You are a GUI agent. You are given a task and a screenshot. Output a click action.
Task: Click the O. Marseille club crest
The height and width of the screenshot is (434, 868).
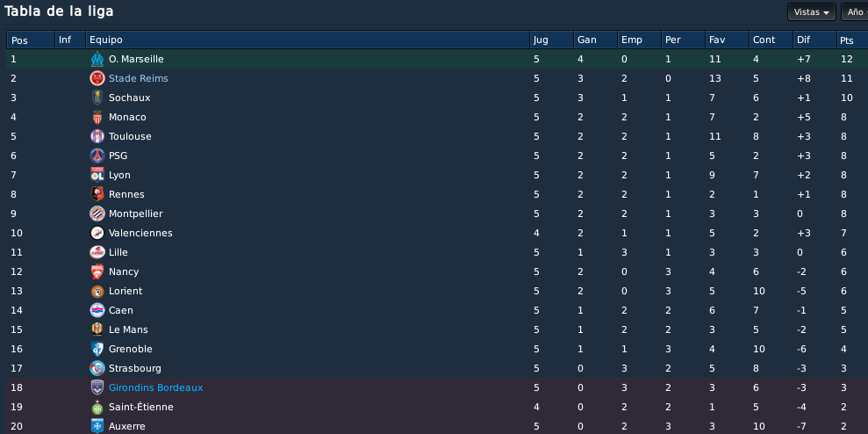[97, 60]
